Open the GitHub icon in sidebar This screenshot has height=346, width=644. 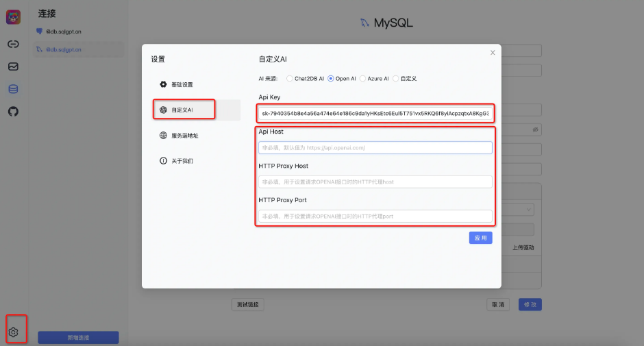(x=13, y=112)
